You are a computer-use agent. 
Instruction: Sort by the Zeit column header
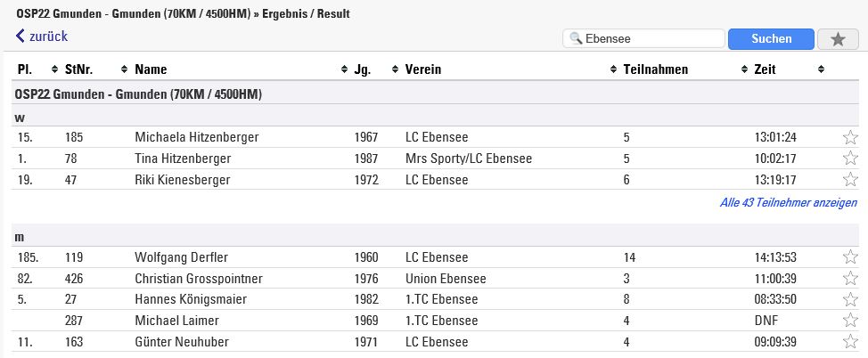(x=765, y=69)
